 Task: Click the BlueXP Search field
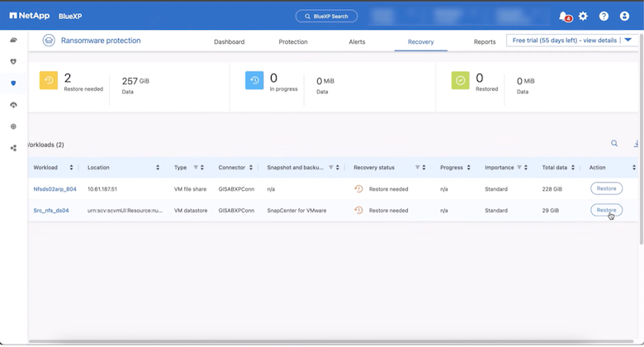click(327, 16)
